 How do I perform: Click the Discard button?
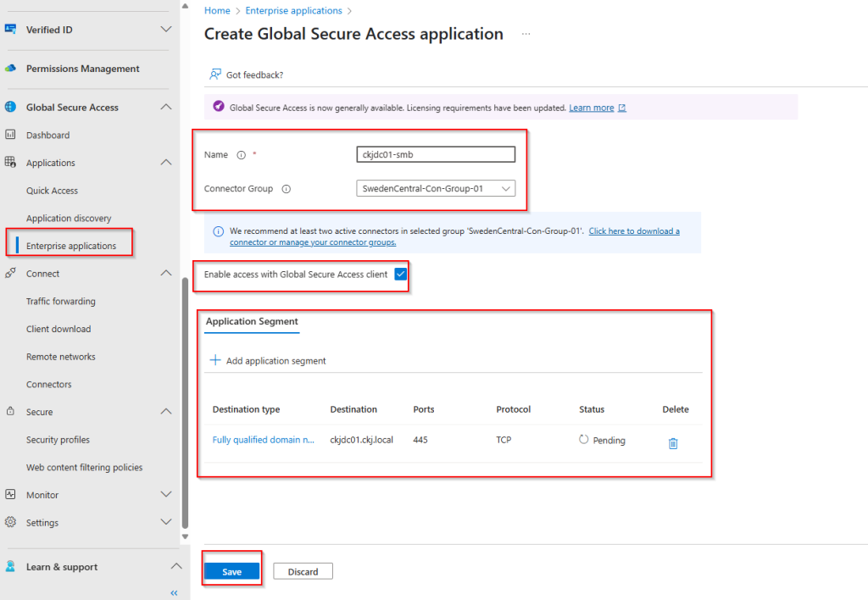[x=303, y=571]
